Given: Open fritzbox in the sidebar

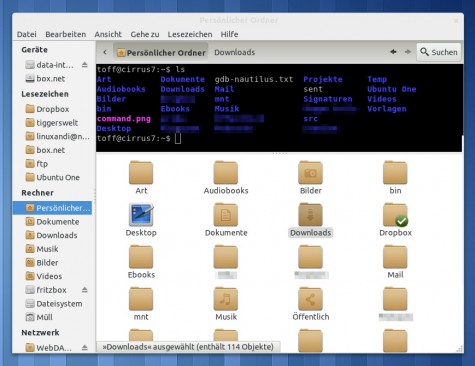Looking at the screenshot, I should tap(52, 290).
